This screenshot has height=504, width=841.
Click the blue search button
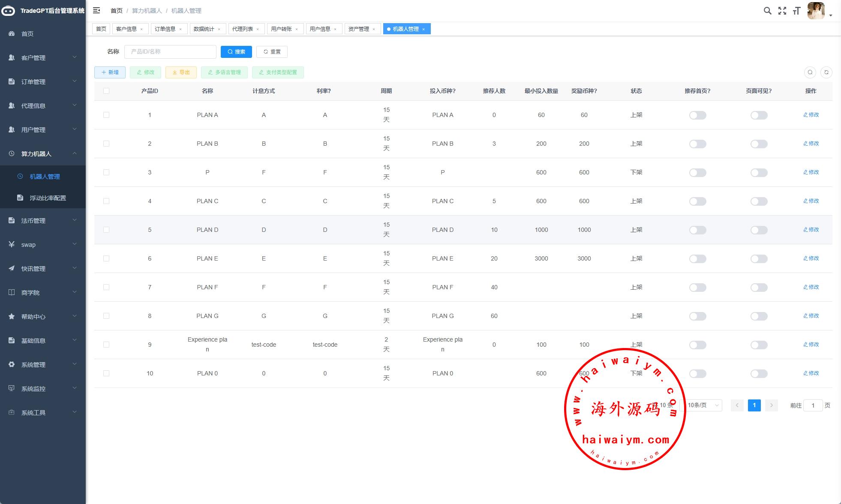coord(236,52)
